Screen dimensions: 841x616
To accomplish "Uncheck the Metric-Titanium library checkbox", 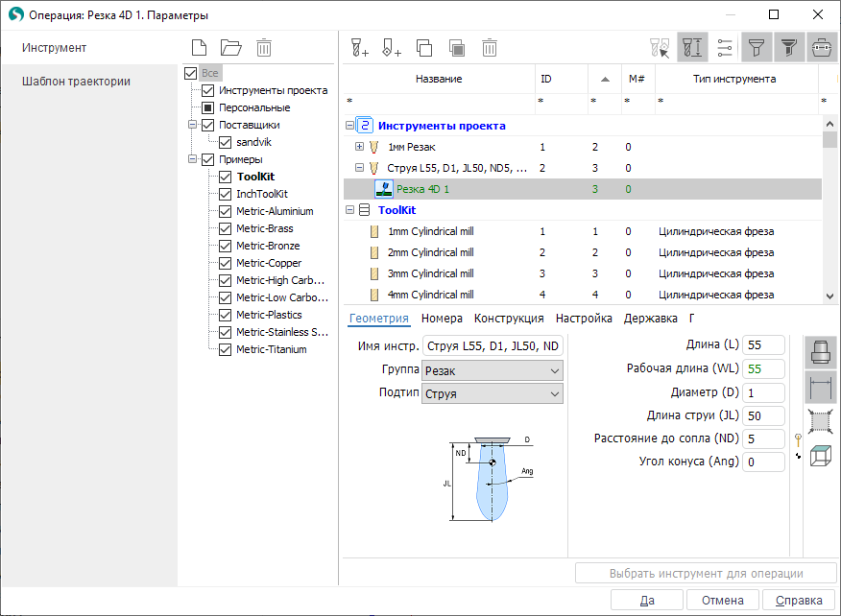I will 226,349.
